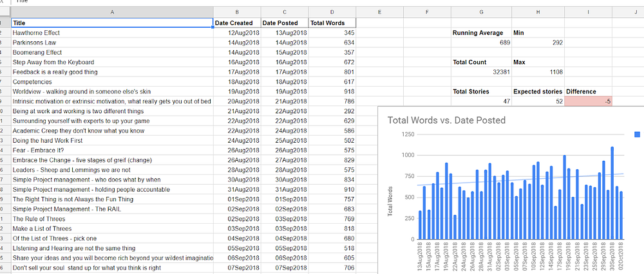Image resolution: width=644 pixels, height=274 pixels.
Task: Select 'Worldview - walking around in someone else's skin'
Action: tap(112, 91)
